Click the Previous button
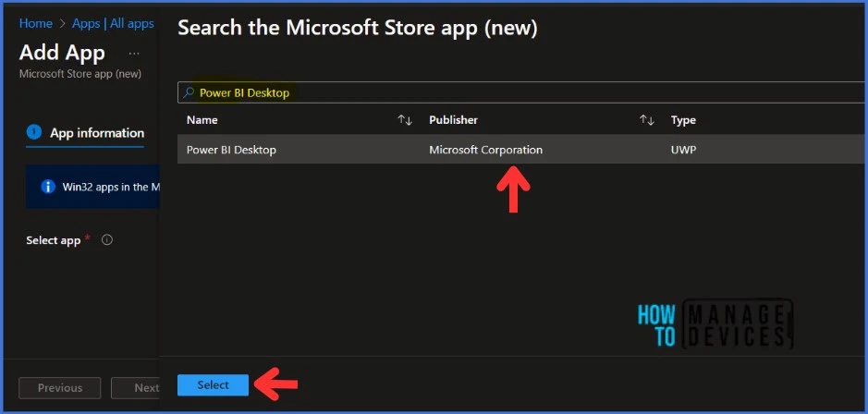 (60, 388)
